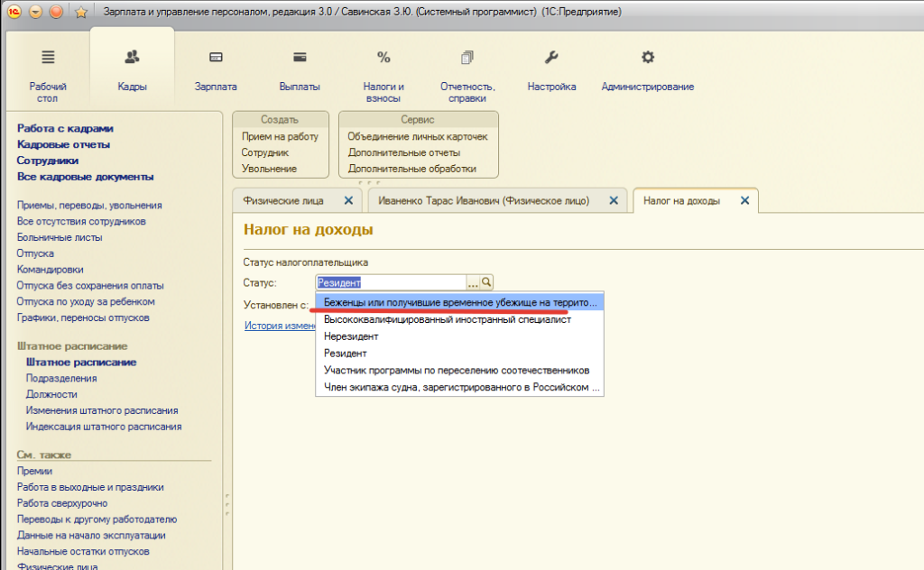Click the orange dropdown arrow button in title bar
The height and width of the screenshot is (570, 924).
(35, 11)
